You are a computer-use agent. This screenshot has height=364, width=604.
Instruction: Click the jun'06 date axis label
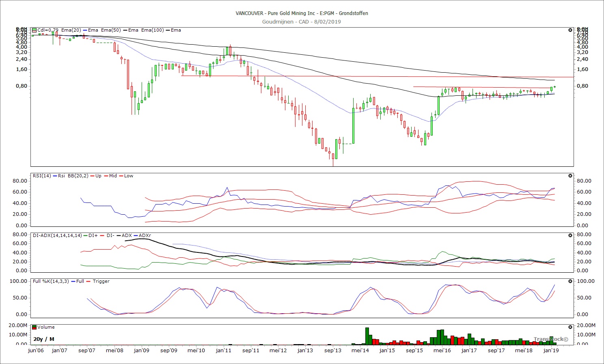36,350
